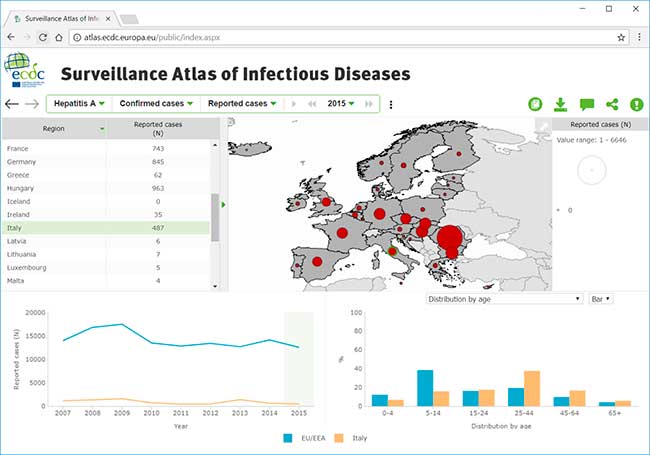Viewport: 650px width, 455px height.
Task: Click the red bubble over France
Action: [x=342, y=233]
